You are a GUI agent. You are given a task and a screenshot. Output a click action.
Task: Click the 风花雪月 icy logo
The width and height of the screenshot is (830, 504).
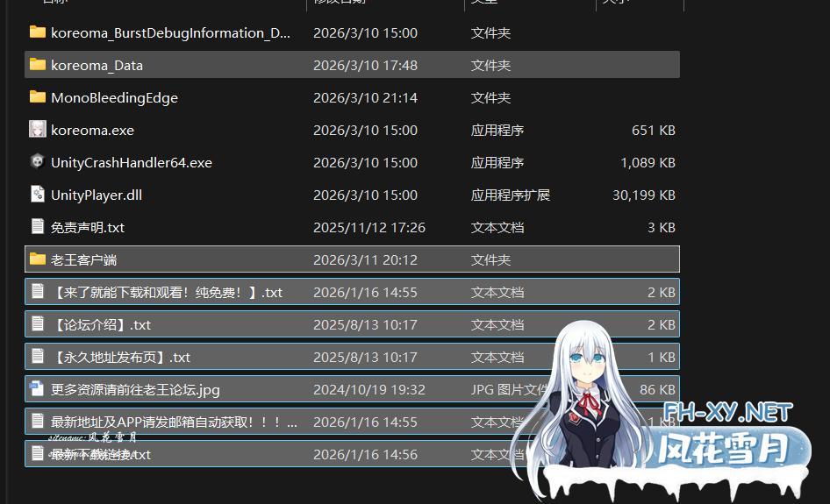(728, 450)
